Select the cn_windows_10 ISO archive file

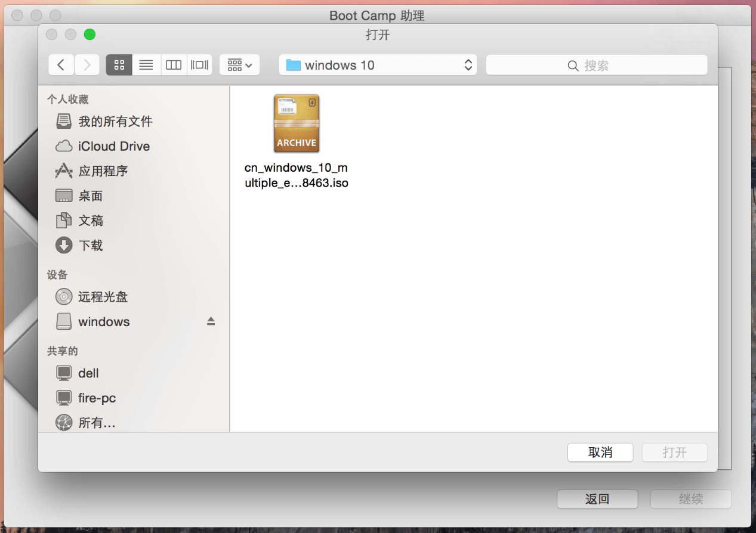pos(297,124)
